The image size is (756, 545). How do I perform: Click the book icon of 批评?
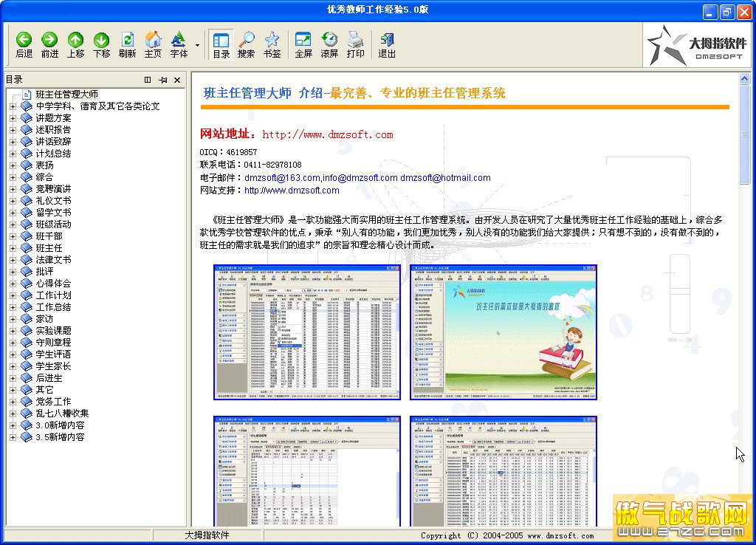click(x=27, y=272)
